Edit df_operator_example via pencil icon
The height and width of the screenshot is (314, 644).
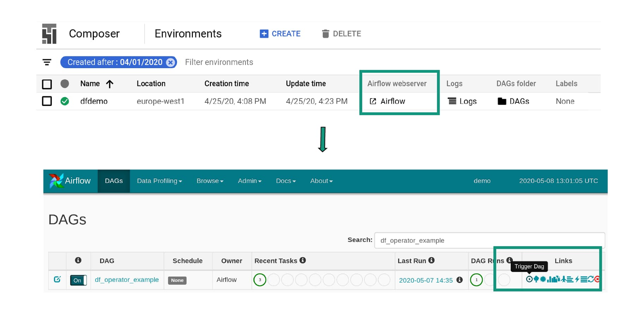pyautogui.click(x=57, y=279)
